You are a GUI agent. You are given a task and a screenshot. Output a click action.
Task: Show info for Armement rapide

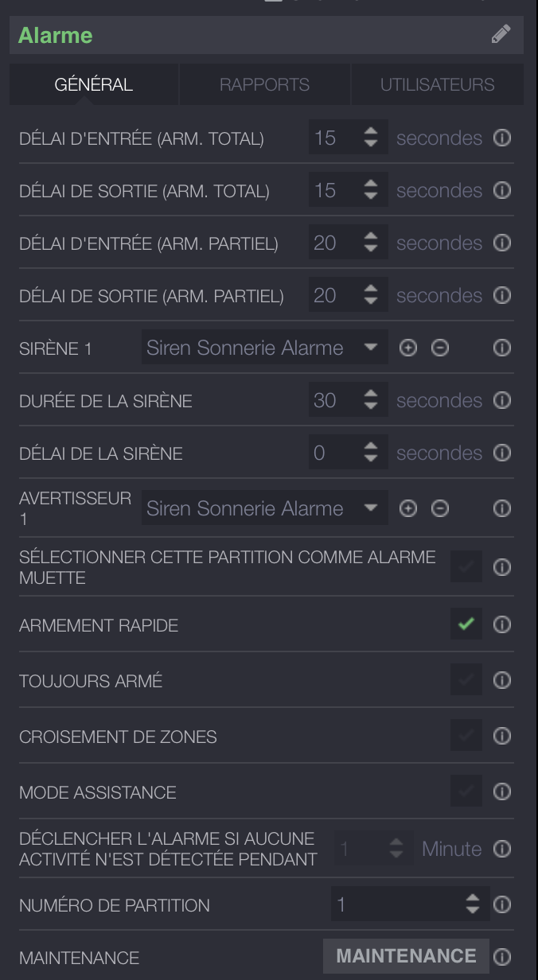(x=502, y=625)
